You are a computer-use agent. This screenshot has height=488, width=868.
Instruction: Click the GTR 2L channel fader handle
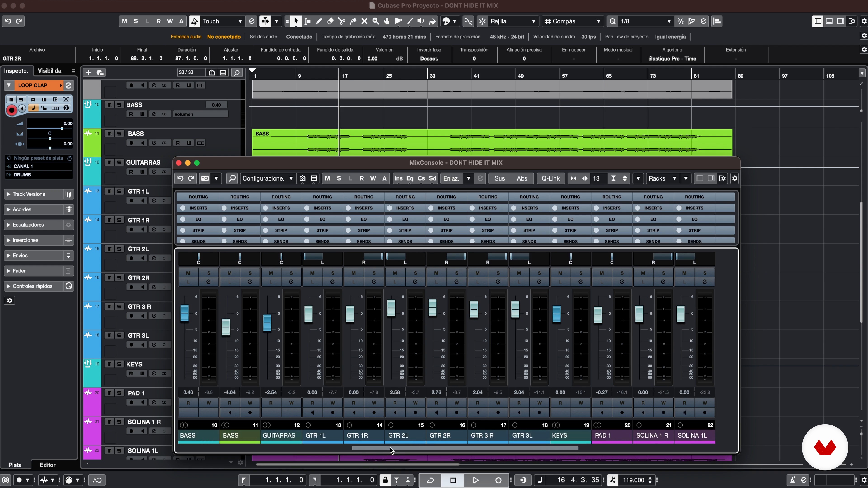391,308
